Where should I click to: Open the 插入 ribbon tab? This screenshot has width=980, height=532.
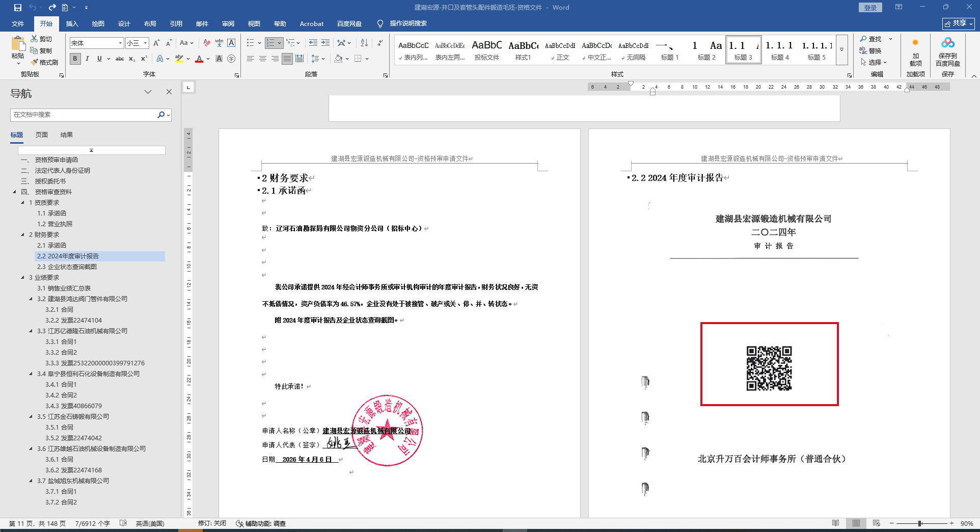[72, 24]
